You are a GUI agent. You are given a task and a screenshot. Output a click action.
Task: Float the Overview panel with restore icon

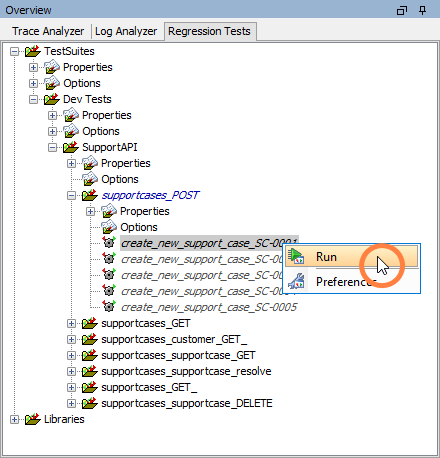(402, 11)
